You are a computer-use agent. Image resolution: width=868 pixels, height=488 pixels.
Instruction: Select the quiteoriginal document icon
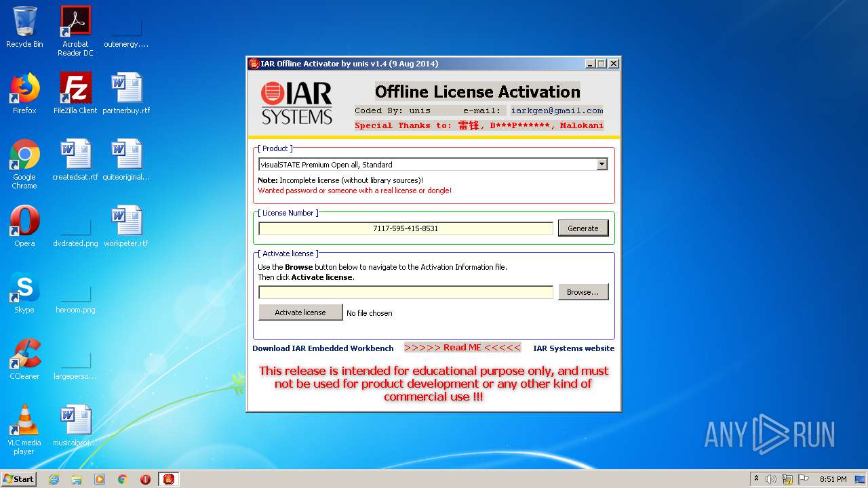point(126,160)
